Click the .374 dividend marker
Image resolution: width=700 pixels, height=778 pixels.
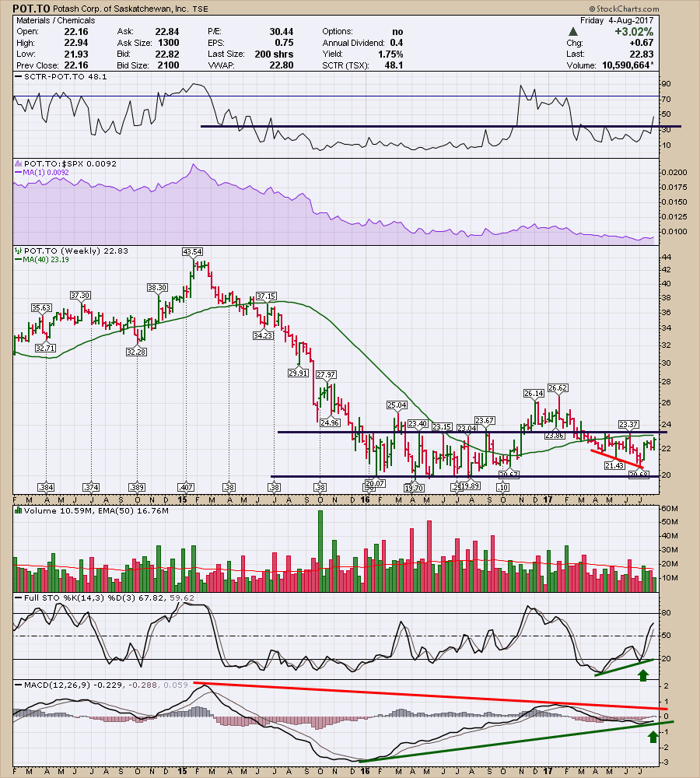(x=91, y=487)
